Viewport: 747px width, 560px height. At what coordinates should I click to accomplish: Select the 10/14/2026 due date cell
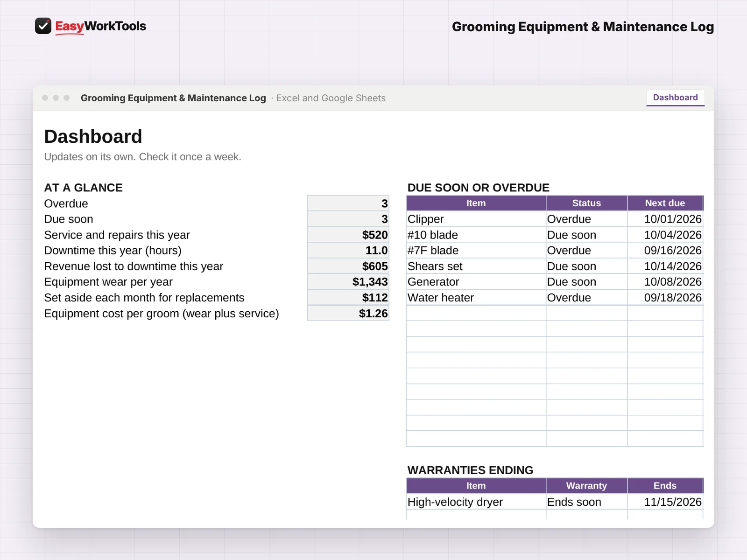pyautogui.click(x=665, y=266)
